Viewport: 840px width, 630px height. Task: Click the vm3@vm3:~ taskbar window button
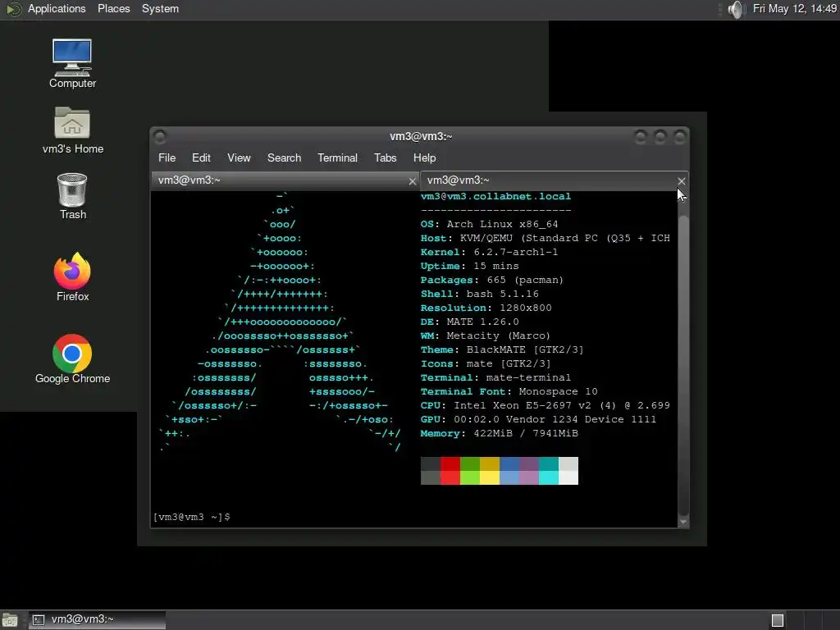(x=97, y=620)
